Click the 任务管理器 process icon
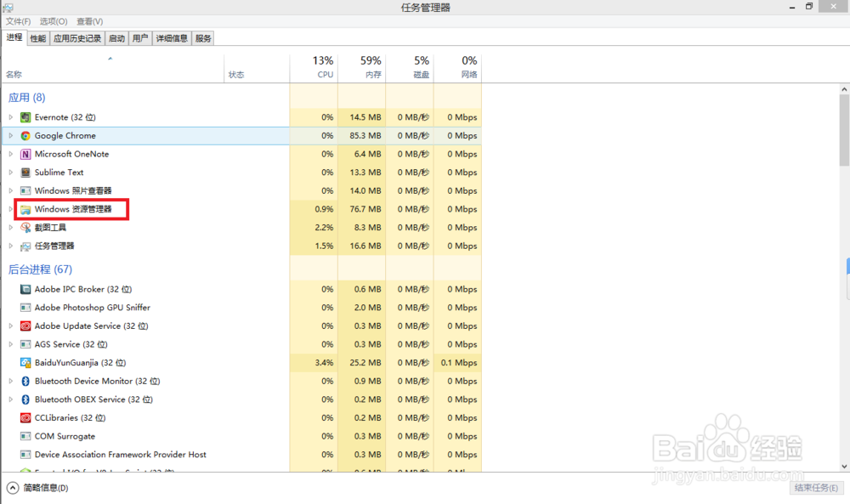This screenshot has height=504, width=850. pyautogui.click(x=25, y=246)
